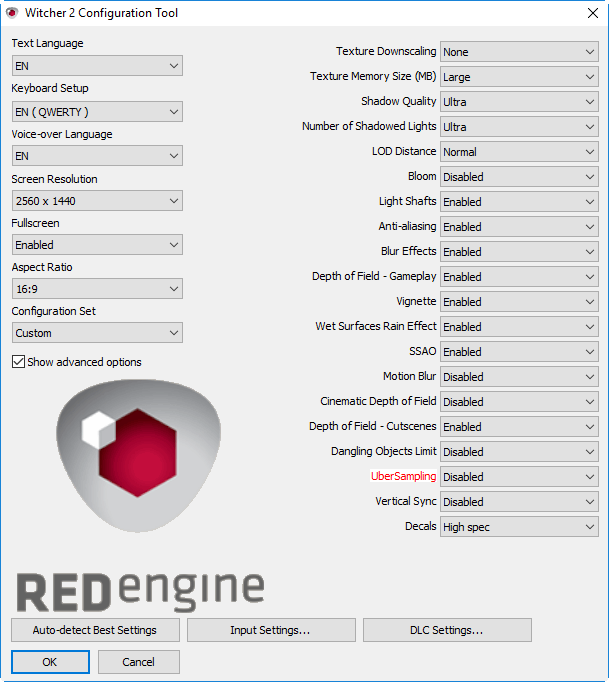Image resolution: width=609 pixels, height=682 pixels.
Task: Open the Keyboard Setup dropdown
Action: (97, 112)
